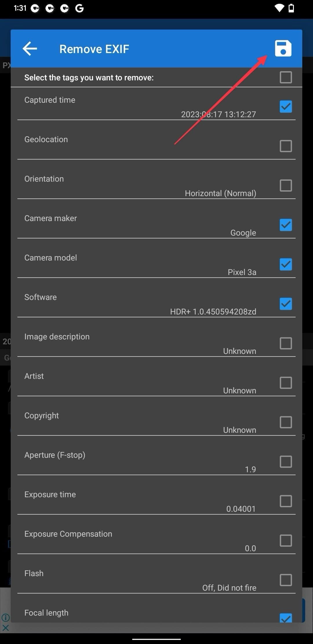Check the Flash checkbox
Image resolution: width=313 pixels, height=644 pixels.
285,580
